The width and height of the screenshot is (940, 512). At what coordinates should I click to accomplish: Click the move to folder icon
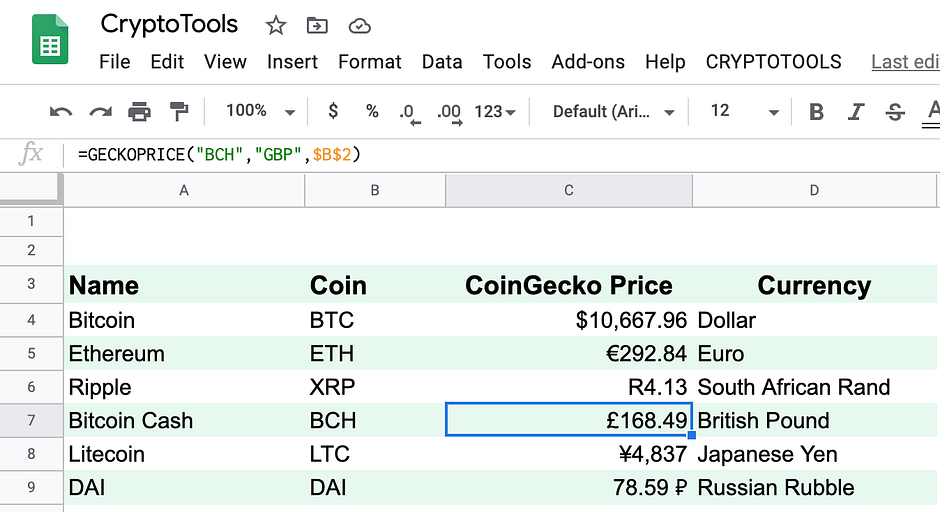pyautogui.click(x=317, y=26)
